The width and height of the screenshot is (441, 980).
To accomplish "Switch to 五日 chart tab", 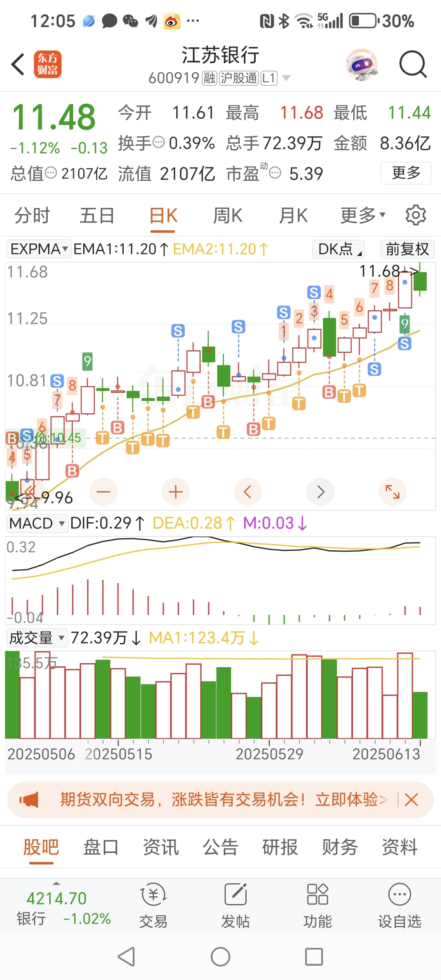I will (97, 215).
